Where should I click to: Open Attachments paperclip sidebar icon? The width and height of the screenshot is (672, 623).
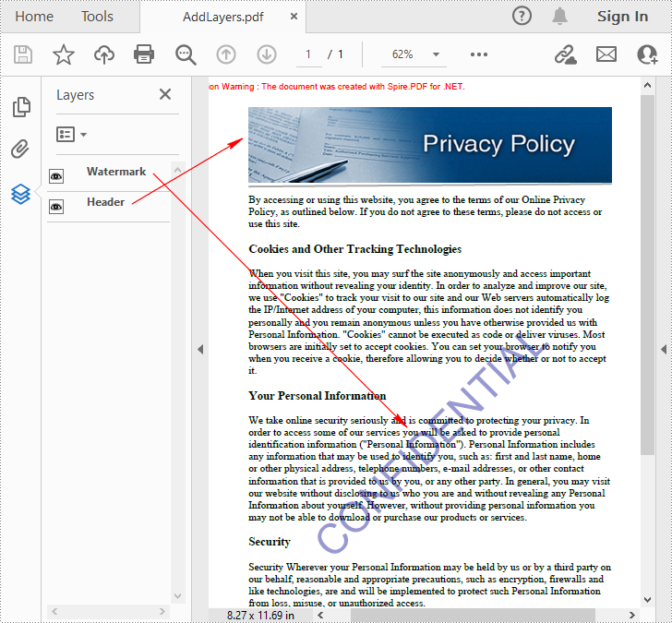click(x=20, y=150)
